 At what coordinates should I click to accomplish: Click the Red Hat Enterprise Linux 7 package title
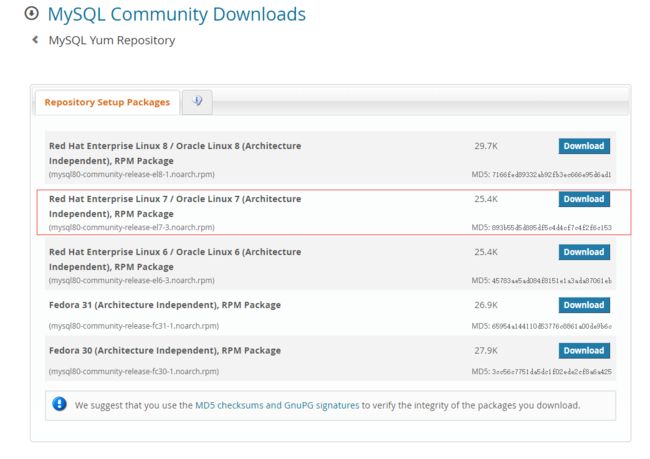175,206
